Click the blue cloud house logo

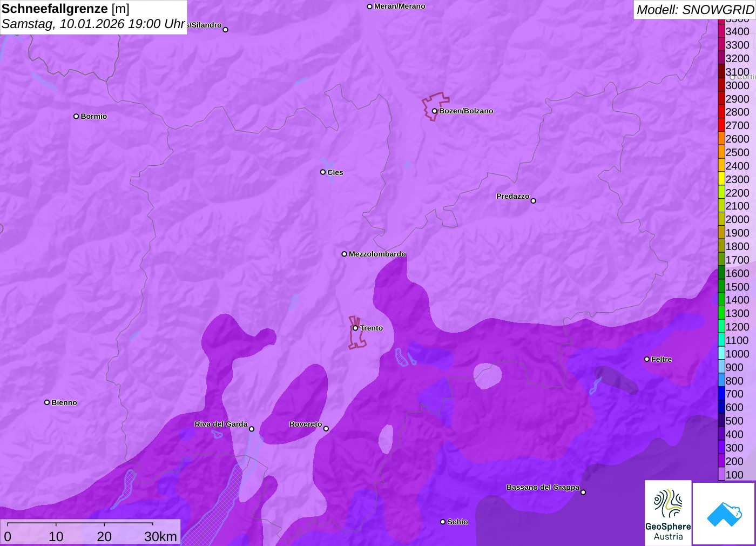coord(724,514)
